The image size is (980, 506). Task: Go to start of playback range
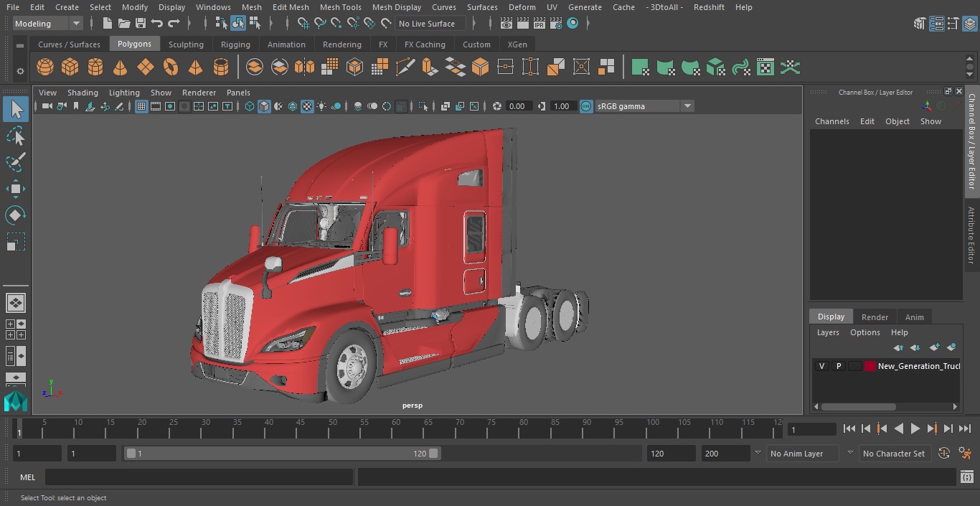(x=849, y=428)
